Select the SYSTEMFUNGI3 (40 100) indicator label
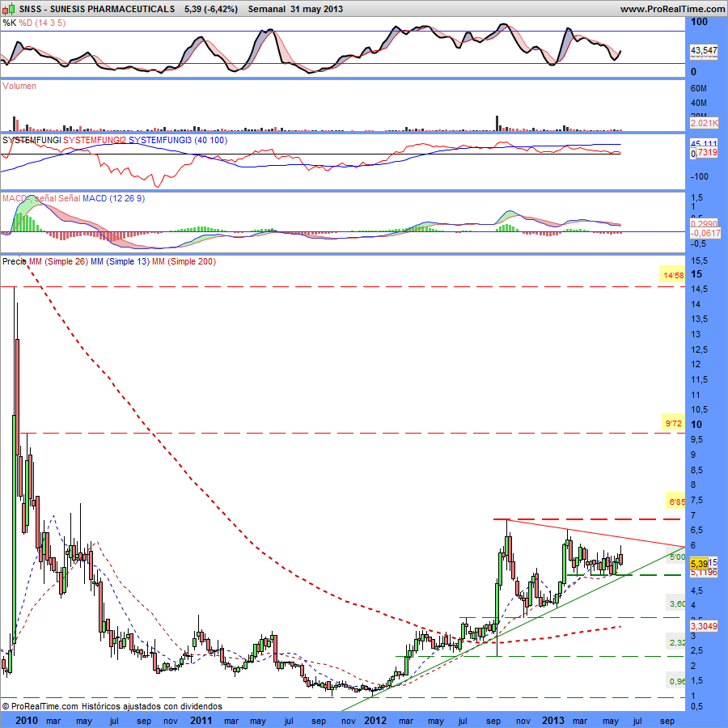 pyautogui.click(x=178, y=140)
